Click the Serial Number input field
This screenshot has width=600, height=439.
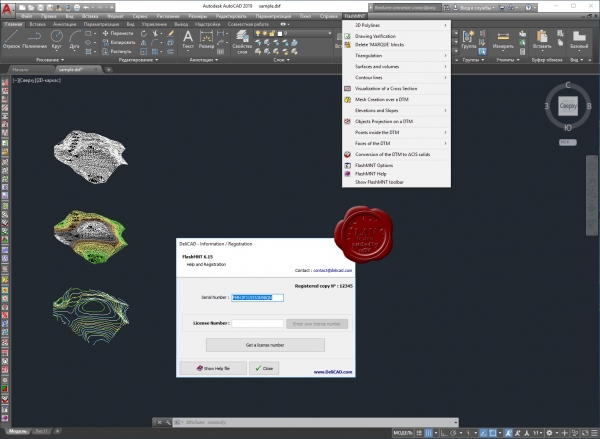click(x=258, y=298)
